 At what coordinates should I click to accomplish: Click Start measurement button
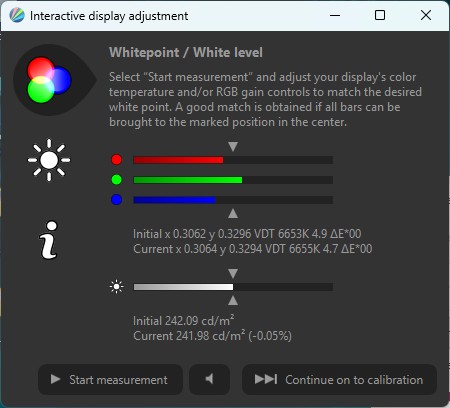pyautogui.click(x=110, y=379)
